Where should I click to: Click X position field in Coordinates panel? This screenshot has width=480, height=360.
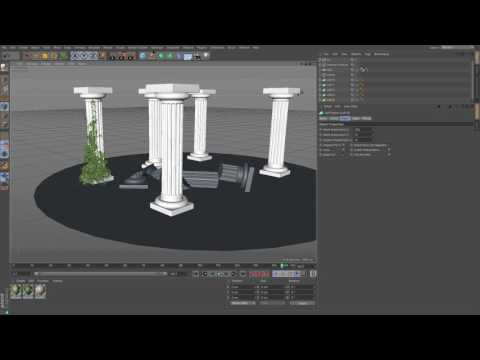tap(244, 287)
